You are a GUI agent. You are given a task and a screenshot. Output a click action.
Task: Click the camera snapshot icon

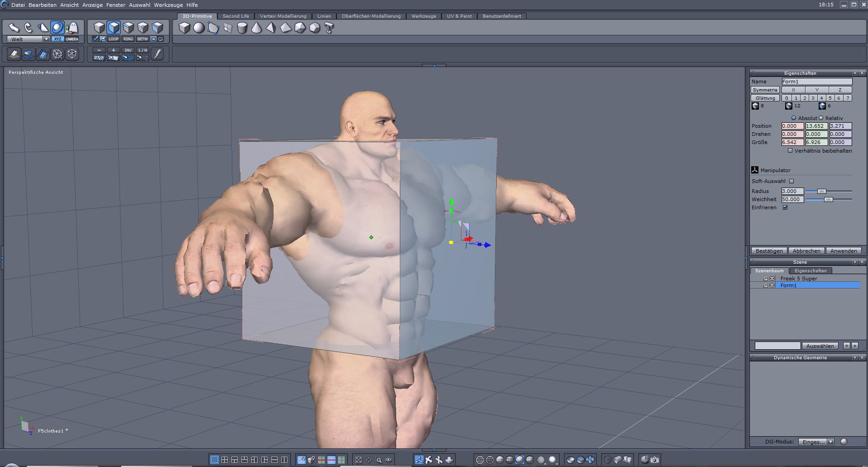tap(655, 460)
